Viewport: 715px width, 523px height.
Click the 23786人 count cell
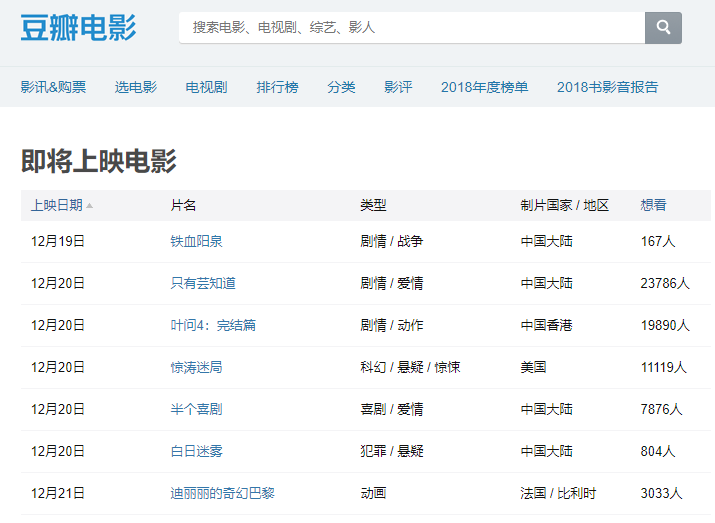(x=665, y=283)
